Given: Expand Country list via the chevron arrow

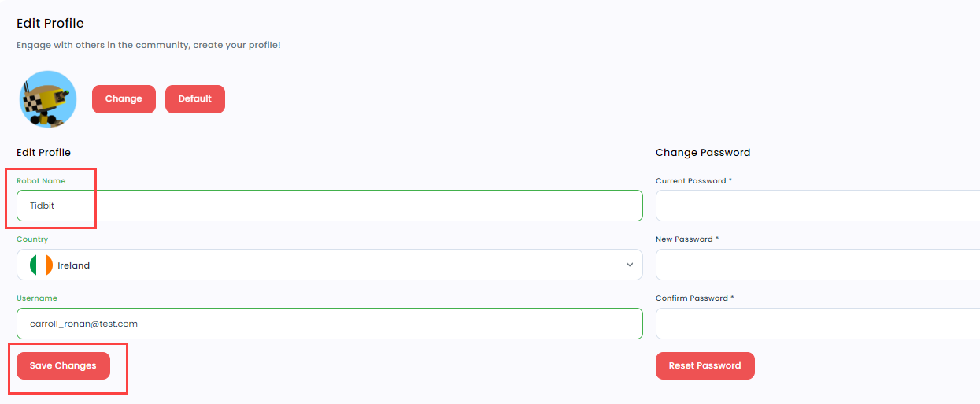Looking at the screenshot, I should pyautogui.click(x=630, y=265).
